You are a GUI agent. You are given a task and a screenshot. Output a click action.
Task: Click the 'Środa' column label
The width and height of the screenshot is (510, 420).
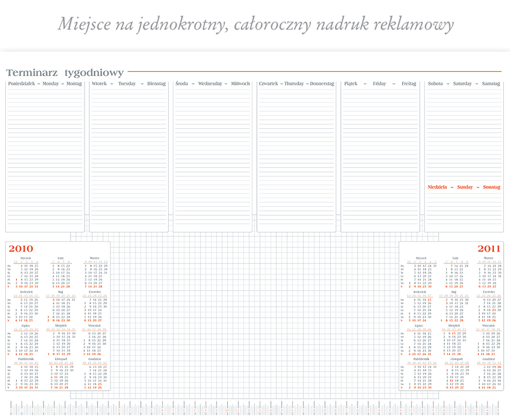[182, 83]
